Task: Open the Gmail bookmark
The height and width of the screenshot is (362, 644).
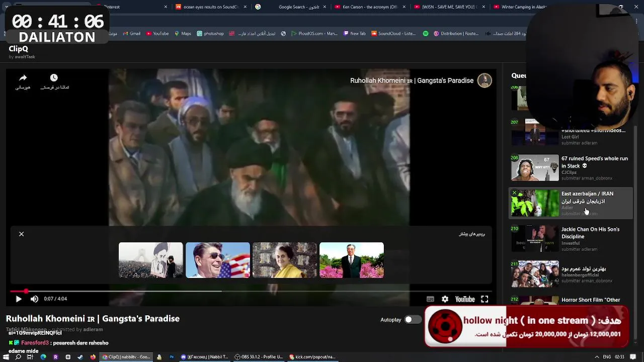Action: click(131, 34)
